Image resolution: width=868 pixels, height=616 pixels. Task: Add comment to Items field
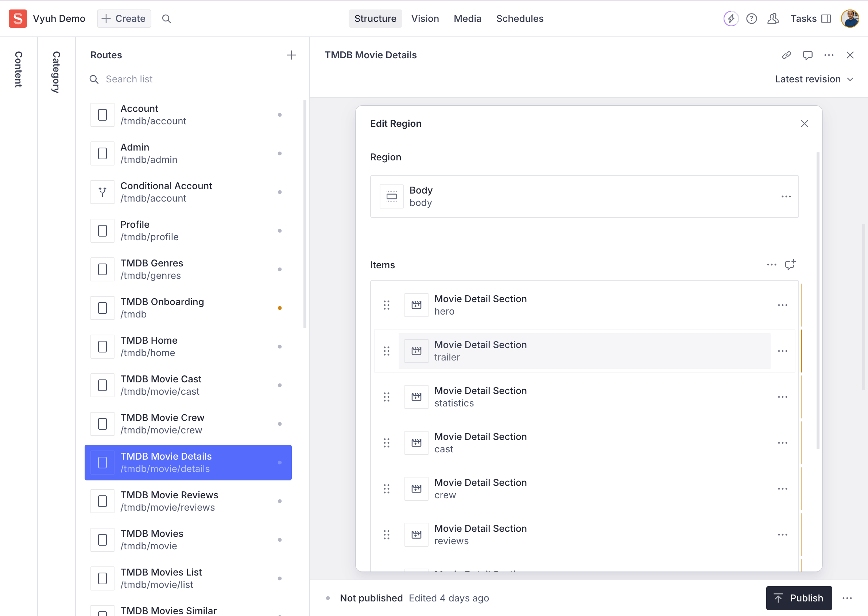click(790, 265)
